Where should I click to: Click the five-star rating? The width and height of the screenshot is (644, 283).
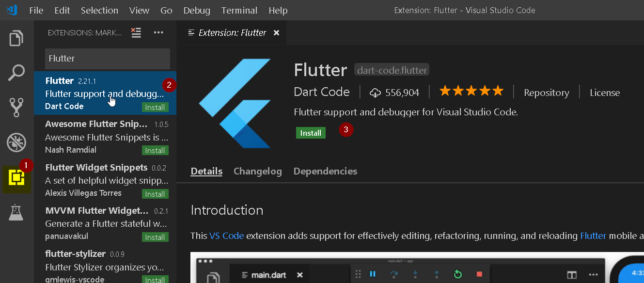(471, 91)
